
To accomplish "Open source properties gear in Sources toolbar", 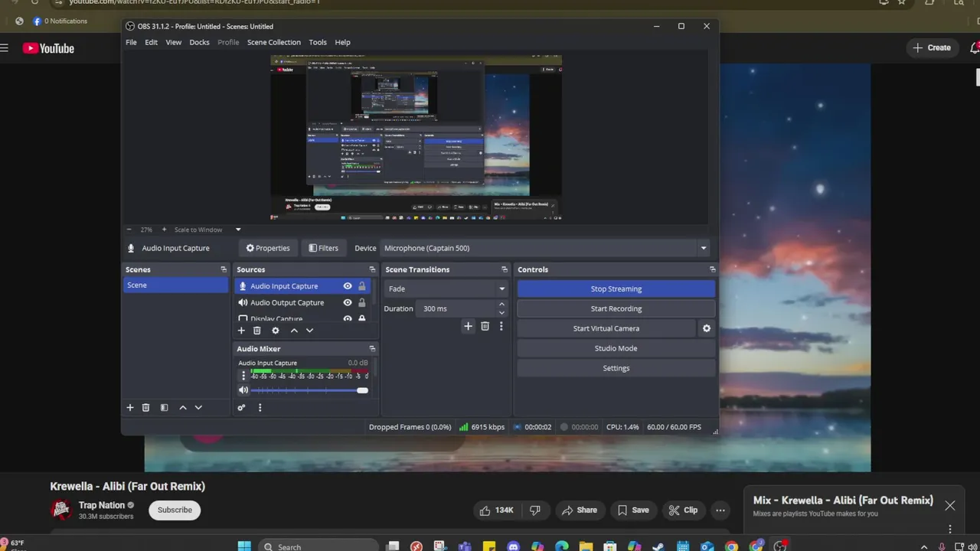I will click(x=276, y=331).
